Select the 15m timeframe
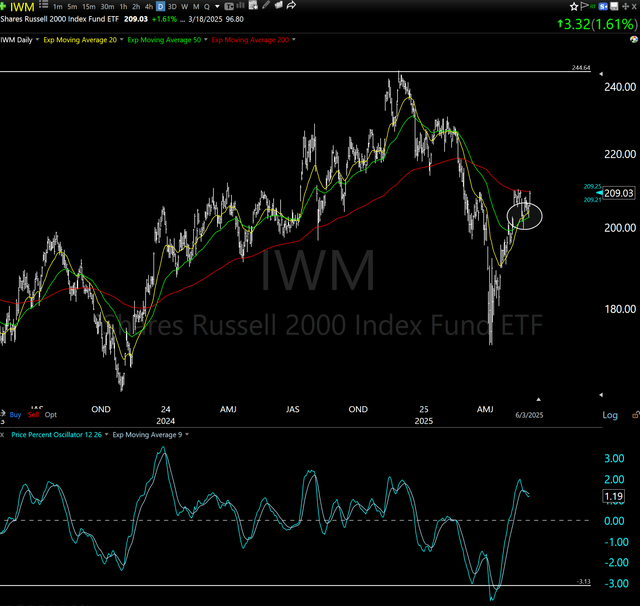Screen dimensions: 640x606 (89, 7)
